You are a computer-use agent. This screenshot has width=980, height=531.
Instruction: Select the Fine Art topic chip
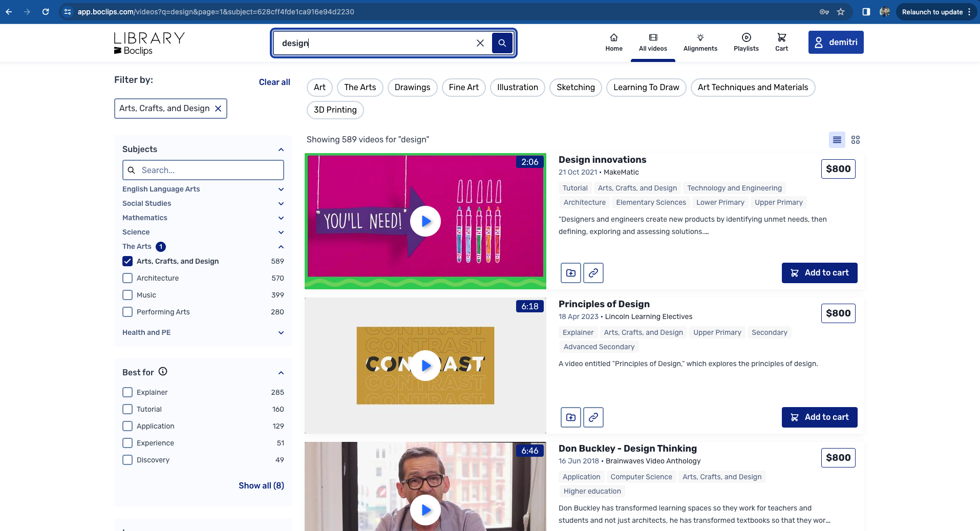tap(463, 88)
